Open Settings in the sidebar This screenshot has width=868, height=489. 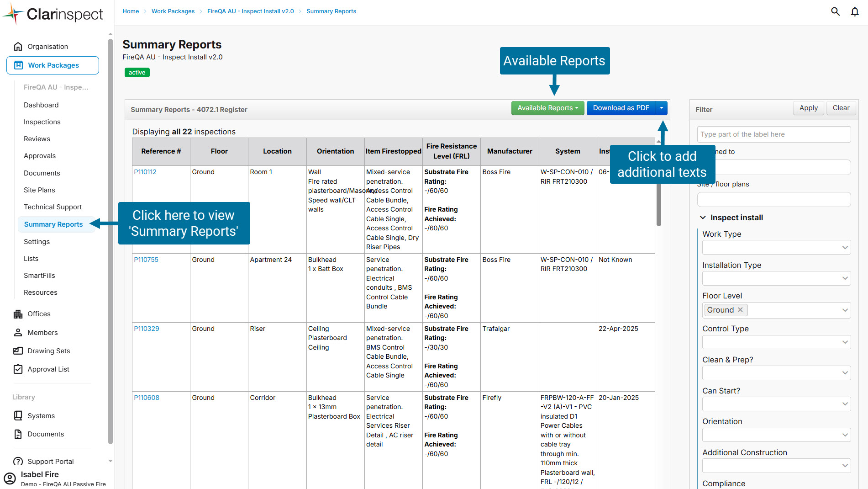coord(37,241)
